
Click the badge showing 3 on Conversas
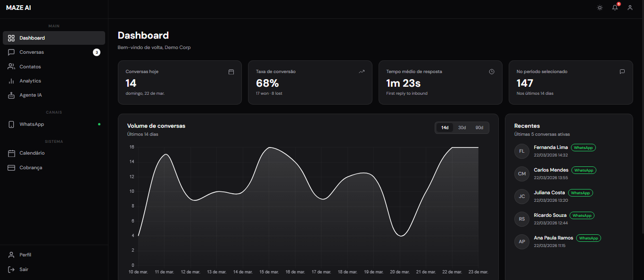click(97, 52)
